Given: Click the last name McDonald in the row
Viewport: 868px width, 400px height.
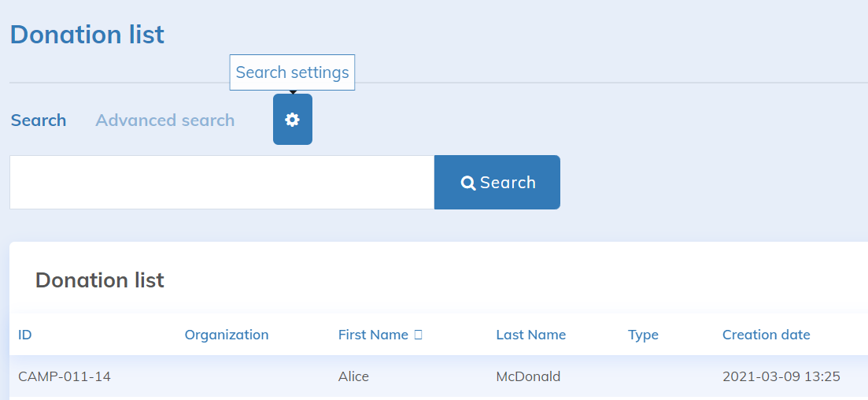Looking at the screenshot, I should (528, 376).
